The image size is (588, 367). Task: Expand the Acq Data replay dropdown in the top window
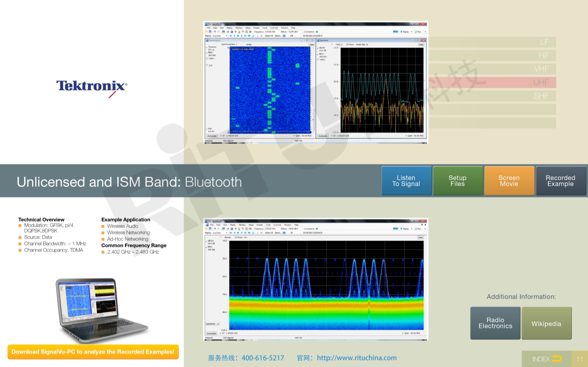pyautogui.click(x=226, y=36)
